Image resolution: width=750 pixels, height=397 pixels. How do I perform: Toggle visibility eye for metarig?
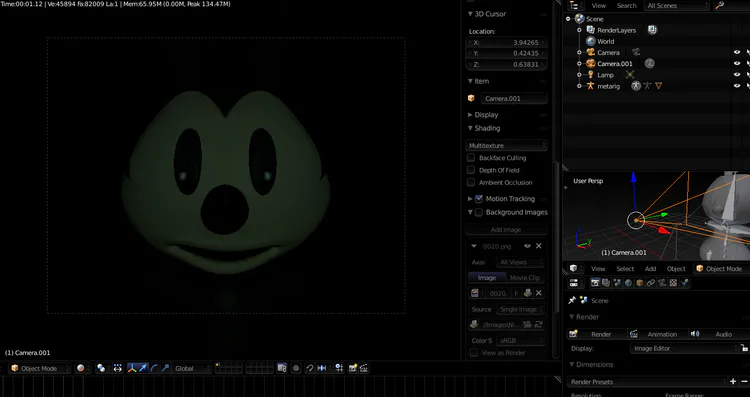pos(737,86)
